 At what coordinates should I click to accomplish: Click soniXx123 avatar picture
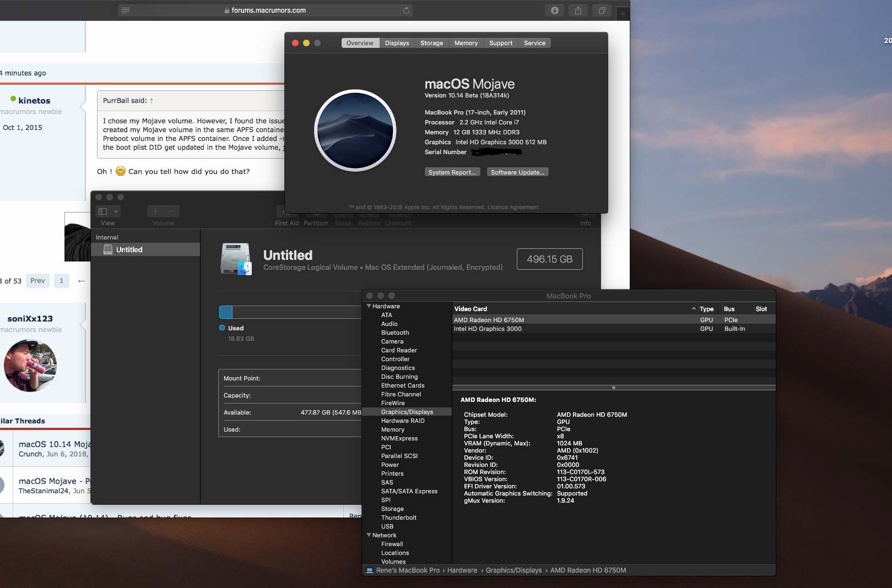point(30,366)
